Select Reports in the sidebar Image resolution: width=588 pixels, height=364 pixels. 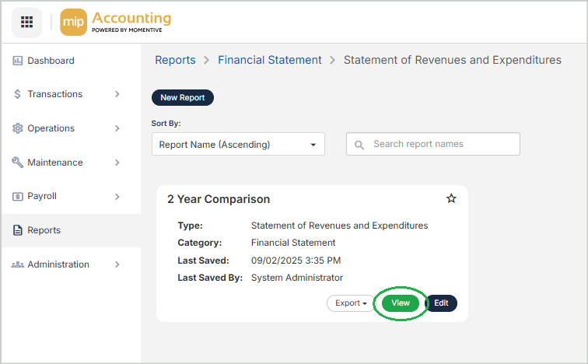pyautogui.click(x=44, y=230)
